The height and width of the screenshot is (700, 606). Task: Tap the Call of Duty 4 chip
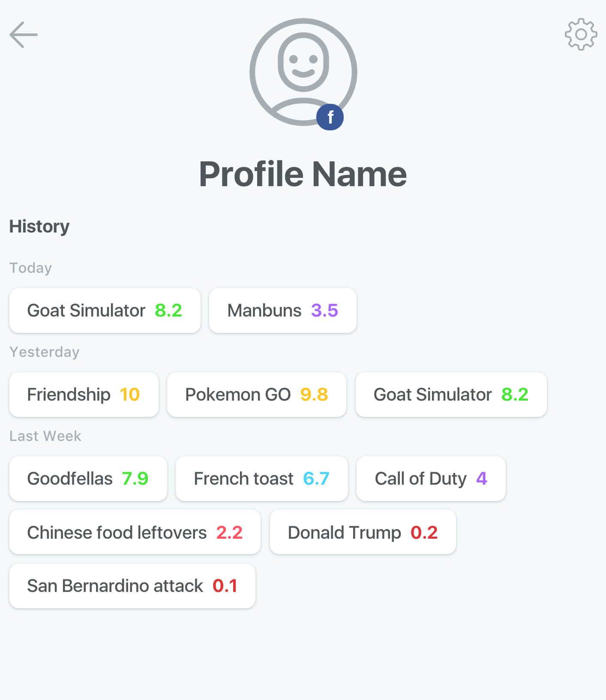(431, 479)
